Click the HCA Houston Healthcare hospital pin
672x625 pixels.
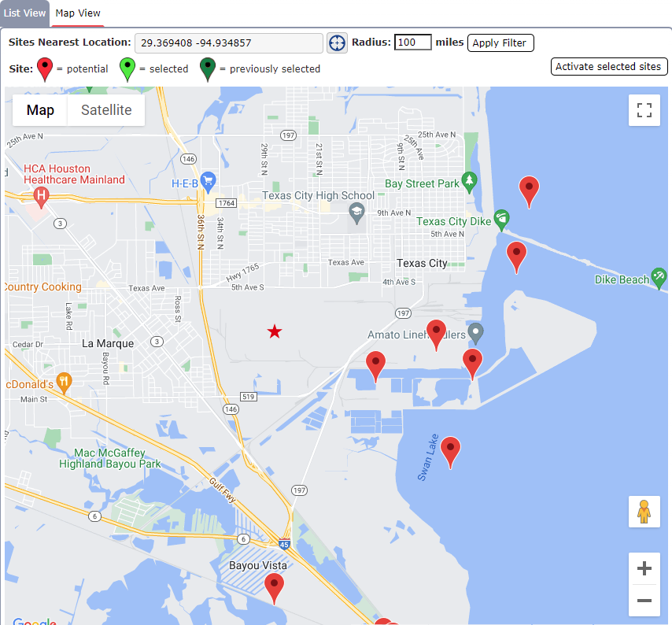tap(41, 198)
